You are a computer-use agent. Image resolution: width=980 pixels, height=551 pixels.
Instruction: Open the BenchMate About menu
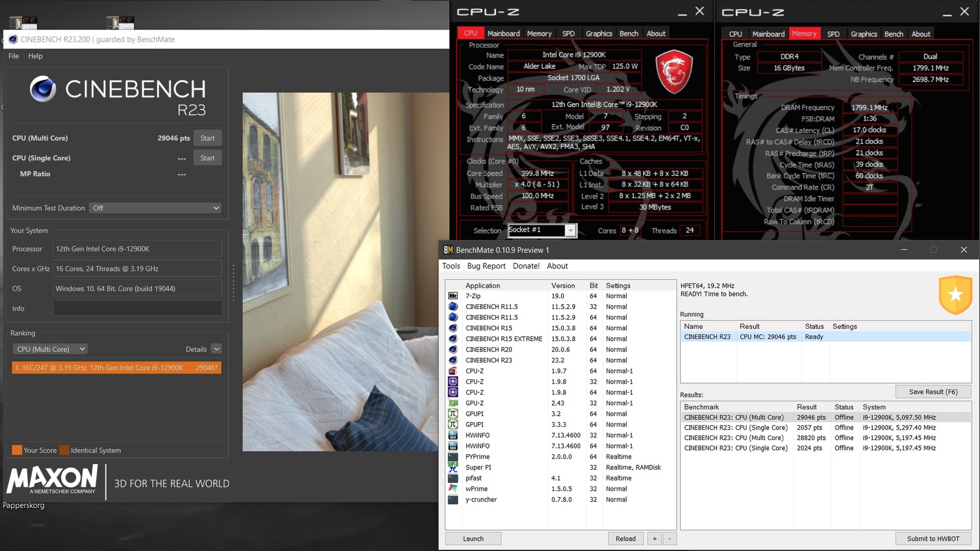point(557,266)
